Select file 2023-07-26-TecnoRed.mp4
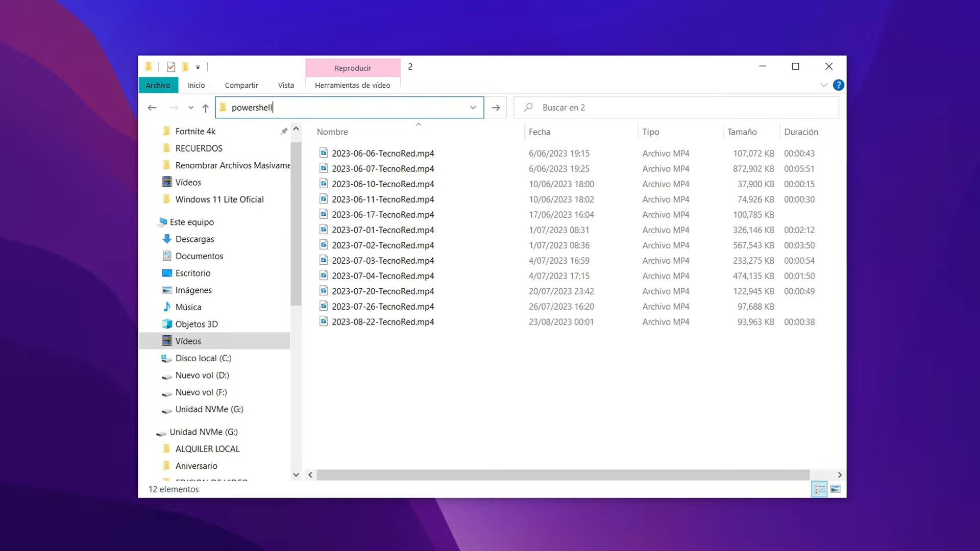Viewport: 980px width, 551px height. click(x=383, y=307)
